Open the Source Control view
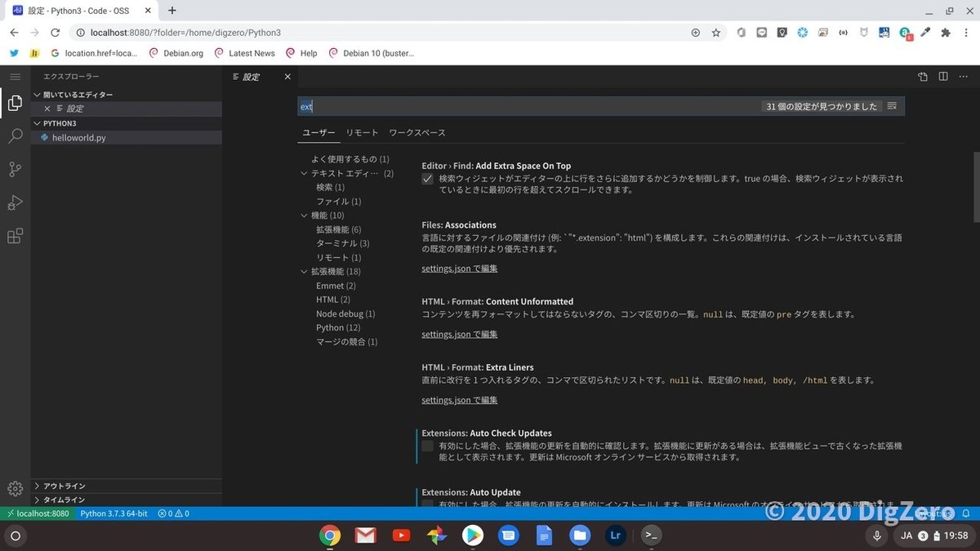The height and width of the screenshot is (551, 980). tap(15, 170)
